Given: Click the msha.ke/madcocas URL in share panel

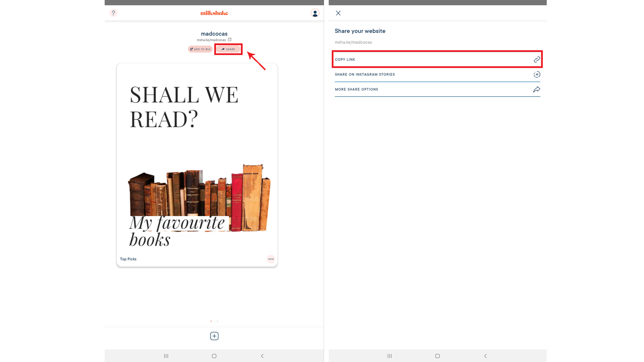Looking at the screenshot, I should pos(353,42).
